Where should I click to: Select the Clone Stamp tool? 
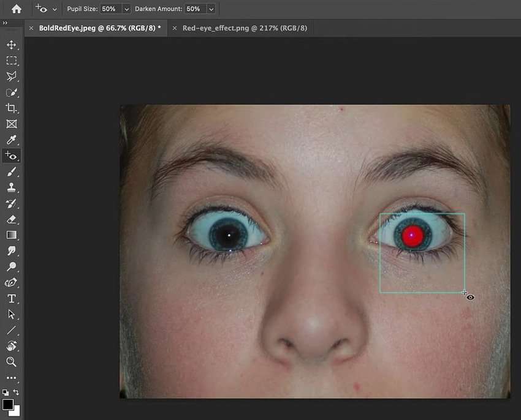coord(12,187)
